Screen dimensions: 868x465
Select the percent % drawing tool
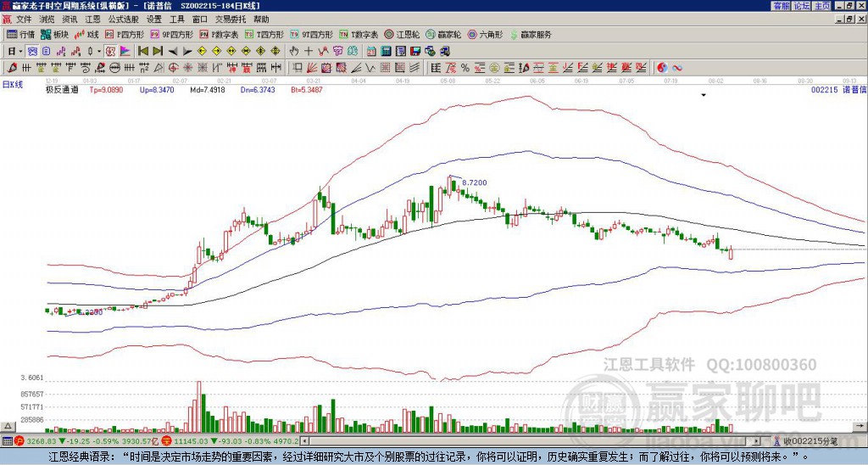click(x=465, y=68)
